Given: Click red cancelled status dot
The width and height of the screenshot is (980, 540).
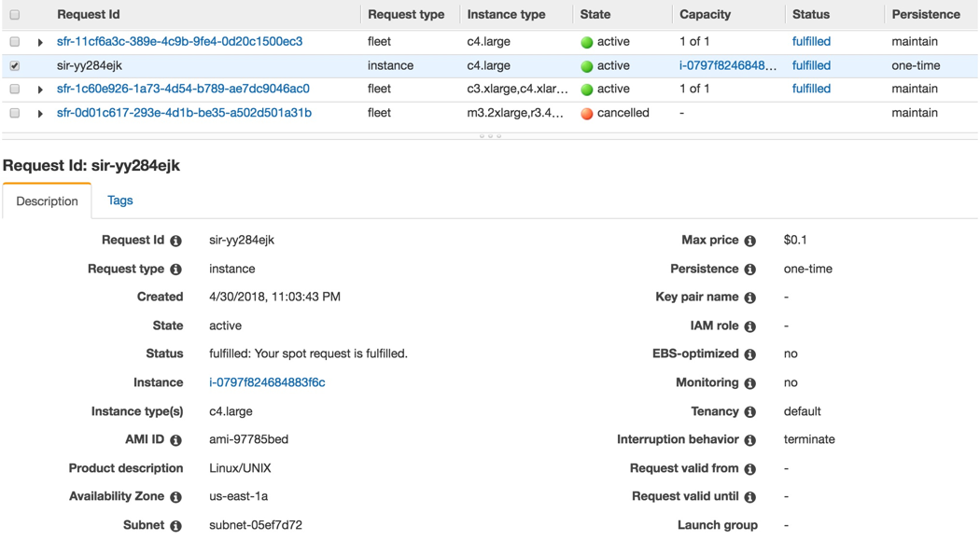Looking at the screenshot, I should click(x=586, y=114).
